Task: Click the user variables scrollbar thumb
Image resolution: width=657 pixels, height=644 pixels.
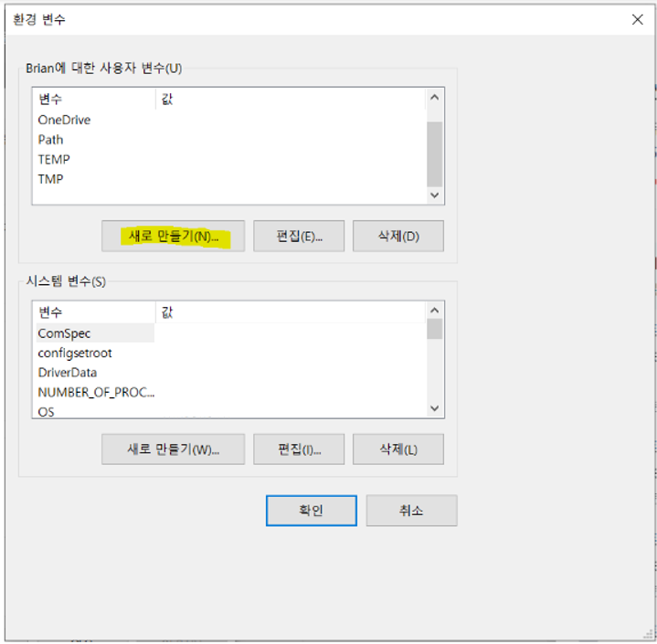Action: 435,153
